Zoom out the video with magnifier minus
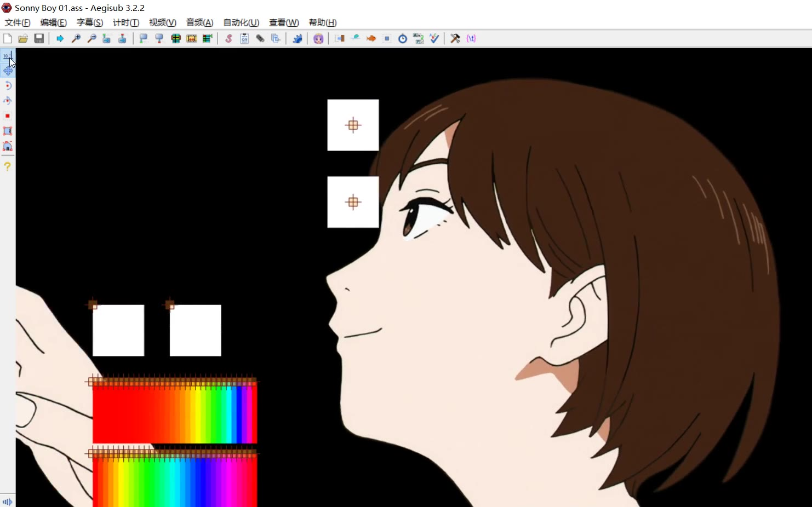 point(92,38)
